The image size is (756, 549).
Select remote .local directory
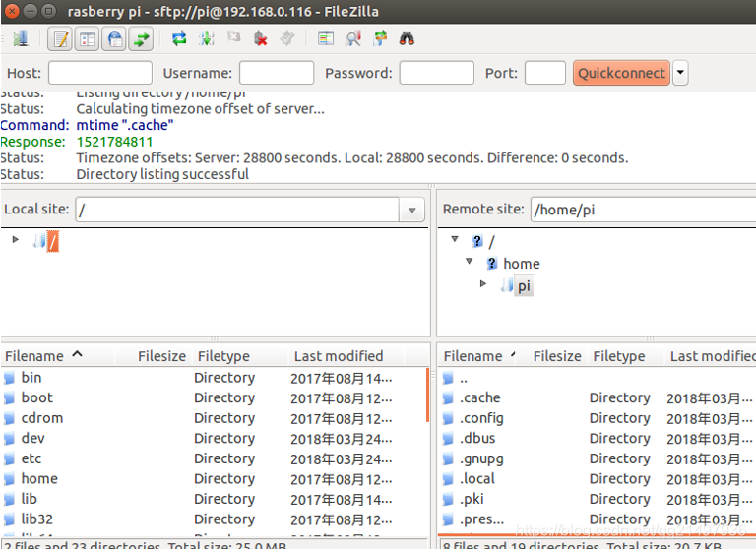click(597, 478)
